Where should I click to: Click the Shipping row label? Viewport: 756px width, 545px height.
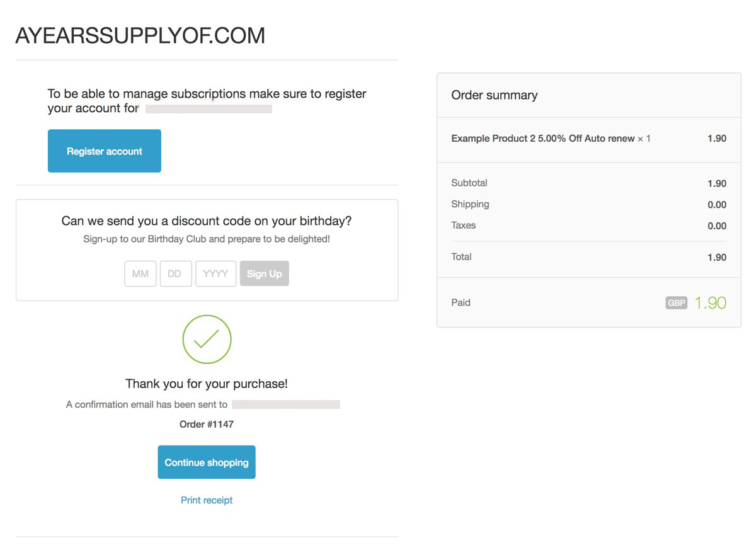[470, 204]
